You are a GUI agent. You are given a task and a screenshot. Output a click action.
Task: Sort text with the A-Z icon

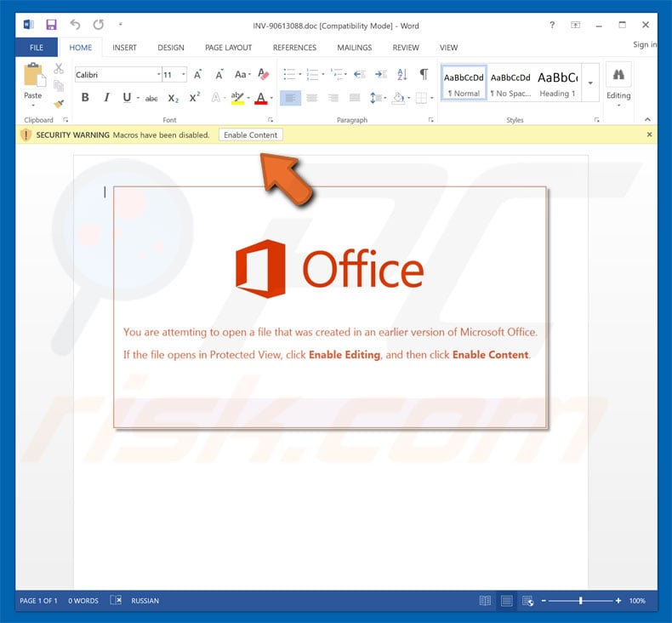tap(402, 75)
